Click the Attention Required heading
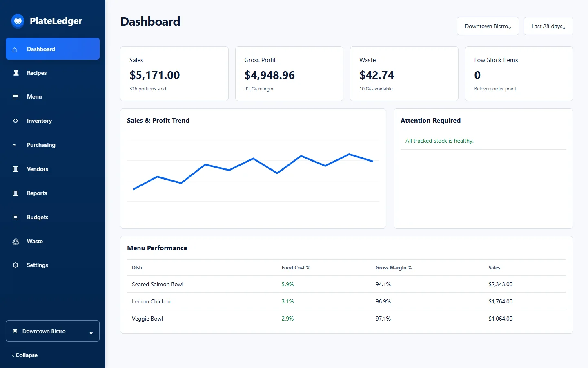This screenshot has height=368, width=588. coord(430,121)
